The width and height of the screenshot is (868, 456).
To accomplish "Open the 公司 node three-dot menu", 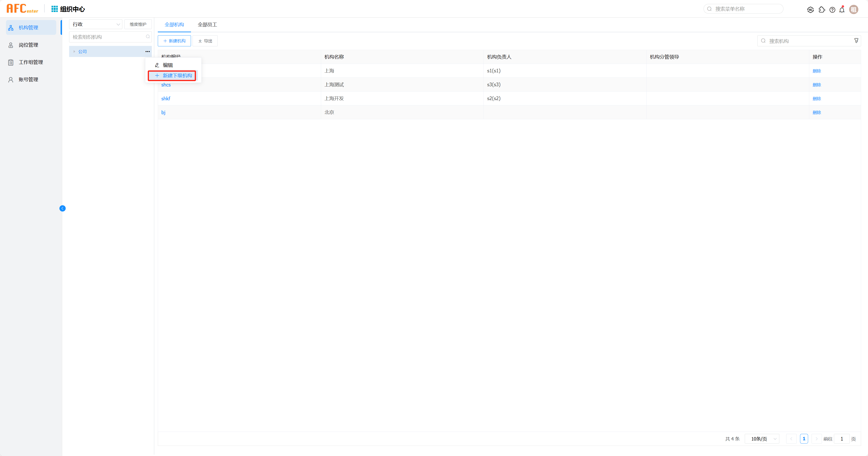I will (x=148, y=52).
